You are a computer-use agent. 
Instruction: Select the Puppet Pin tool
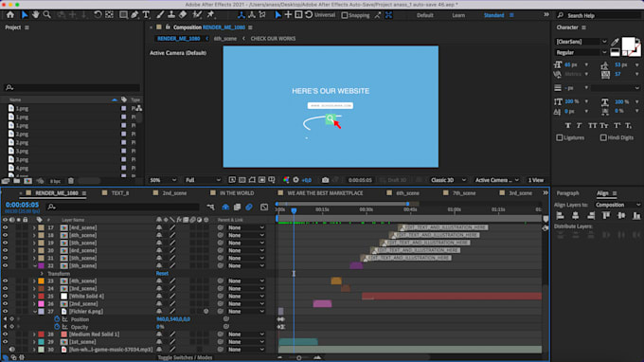(210, 15)
